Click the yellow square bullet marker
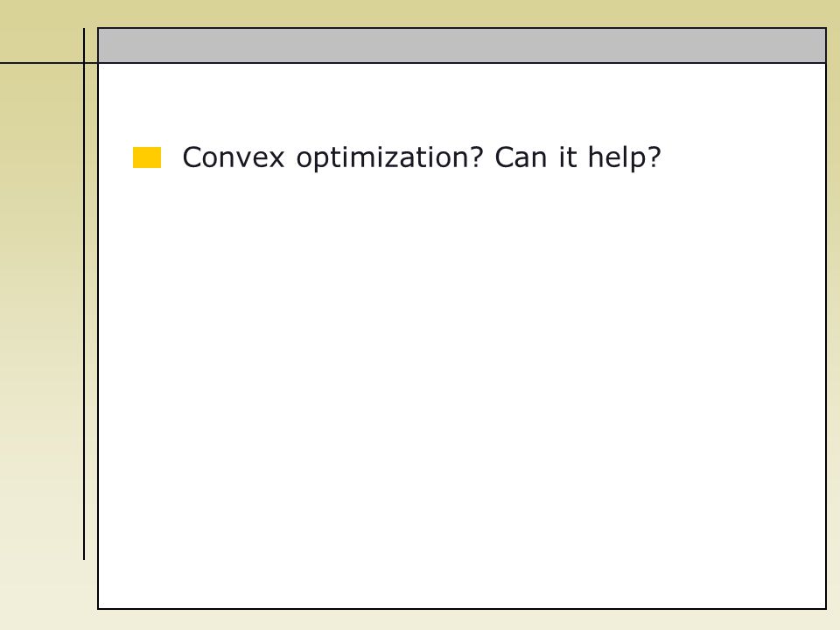The image size is (840, 630). point(147,157)
